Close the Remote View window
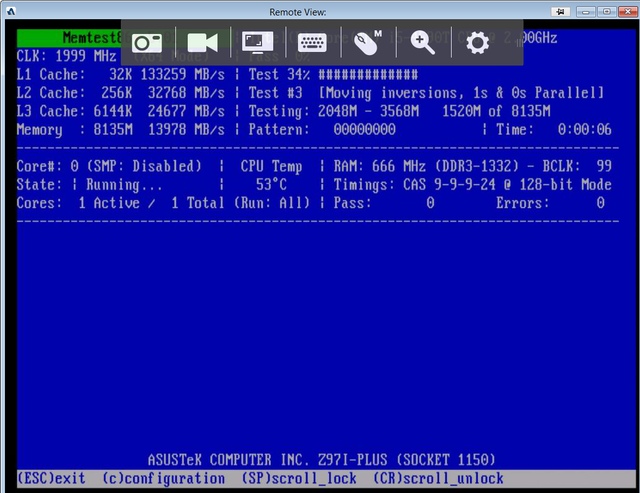 [x=628, y=11]
